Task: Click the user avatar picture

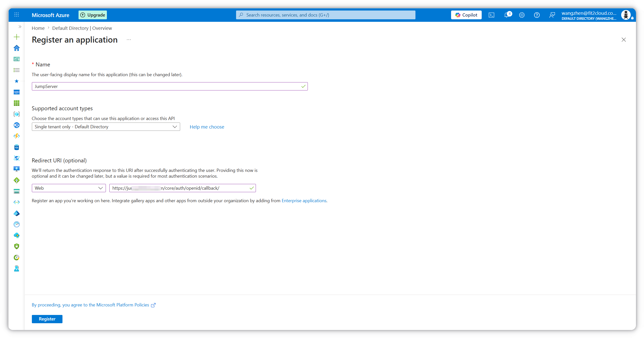Action: [626, 15]
